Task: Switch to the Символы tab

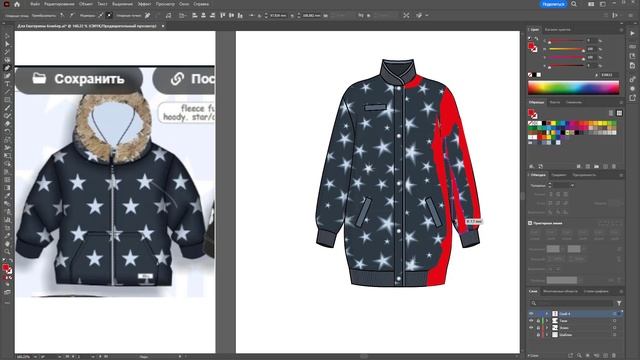Action: pyautogui.click(x=573, y=102)
